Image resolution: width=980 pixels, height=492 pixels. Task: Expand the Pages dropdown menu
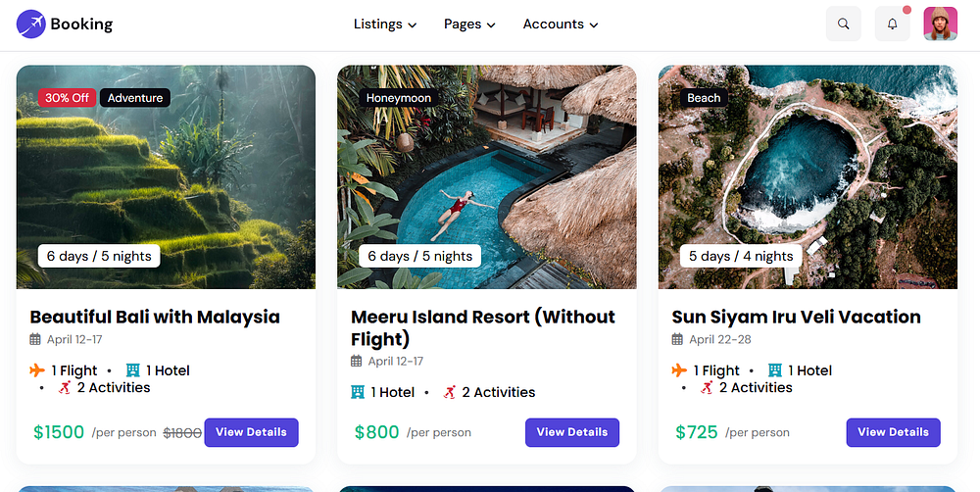469,25
